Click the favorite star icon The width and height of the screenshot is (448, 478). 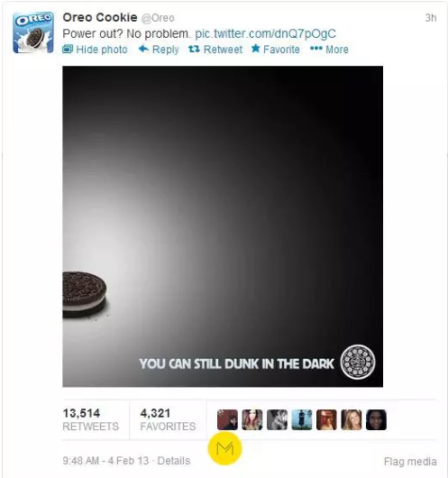[256, 48]
